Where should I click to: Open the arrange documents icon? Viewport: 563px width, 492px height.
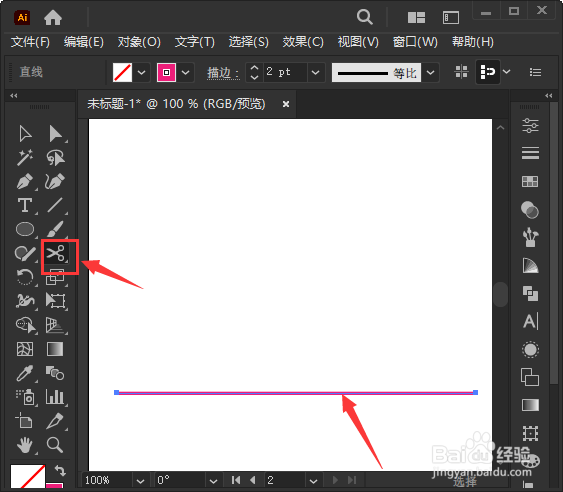416,17
